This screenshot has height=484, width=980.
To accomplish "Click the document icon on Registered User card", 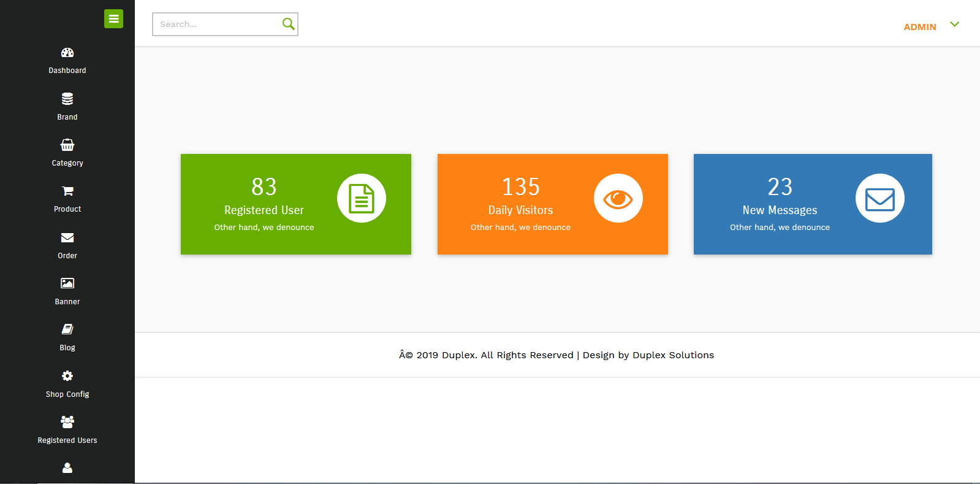I will (x=362, y=198).
